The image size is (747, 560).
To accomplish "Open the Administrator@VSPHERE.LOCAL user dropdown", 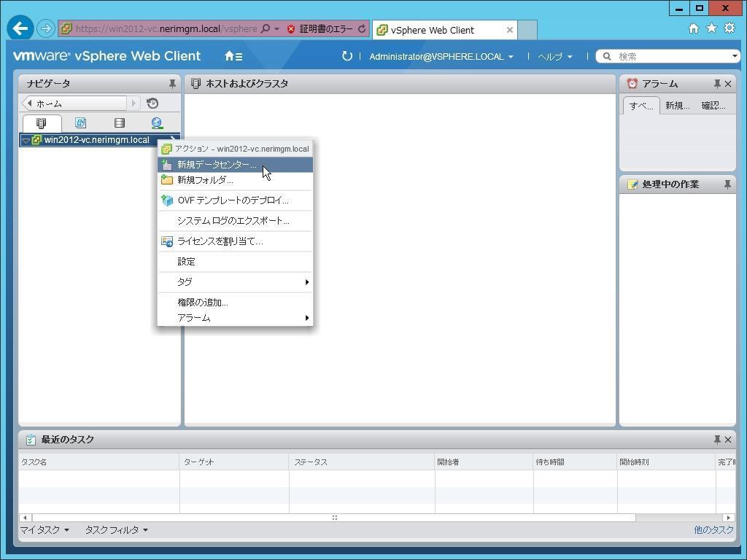I will click(441, 57).
